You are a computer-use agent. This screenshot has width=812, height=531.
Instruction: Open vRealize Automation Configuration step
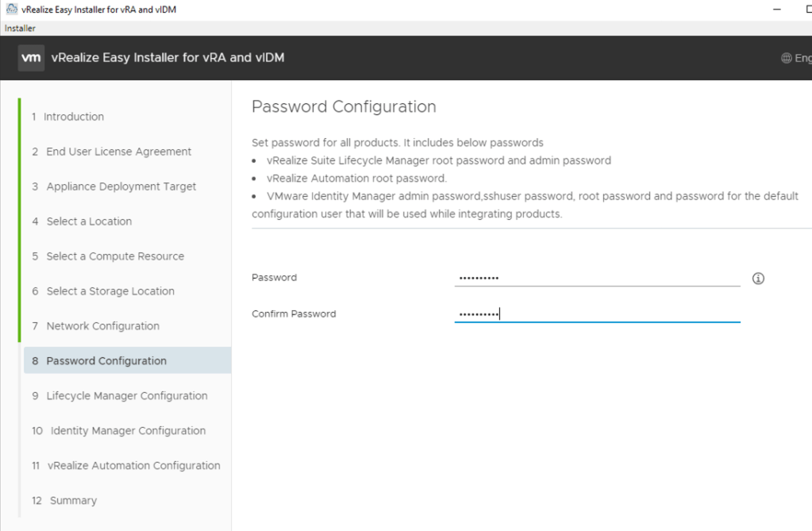coord(133,466)
